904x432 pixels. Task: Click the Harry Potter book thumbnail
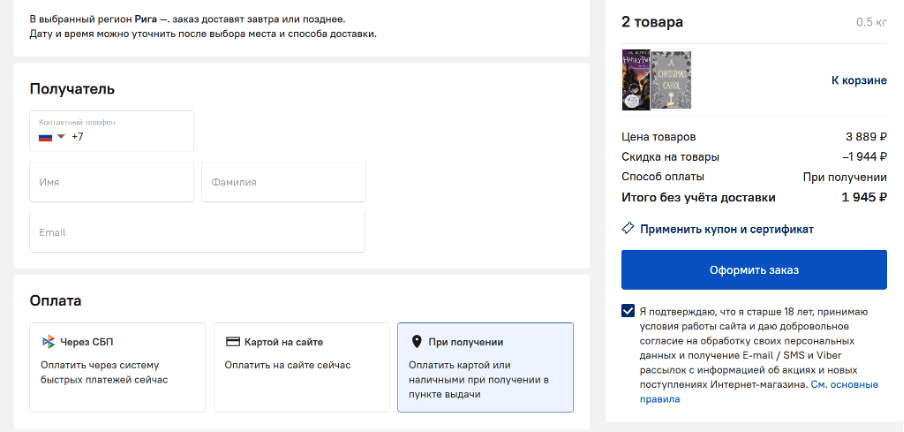[x=635, y=80]
